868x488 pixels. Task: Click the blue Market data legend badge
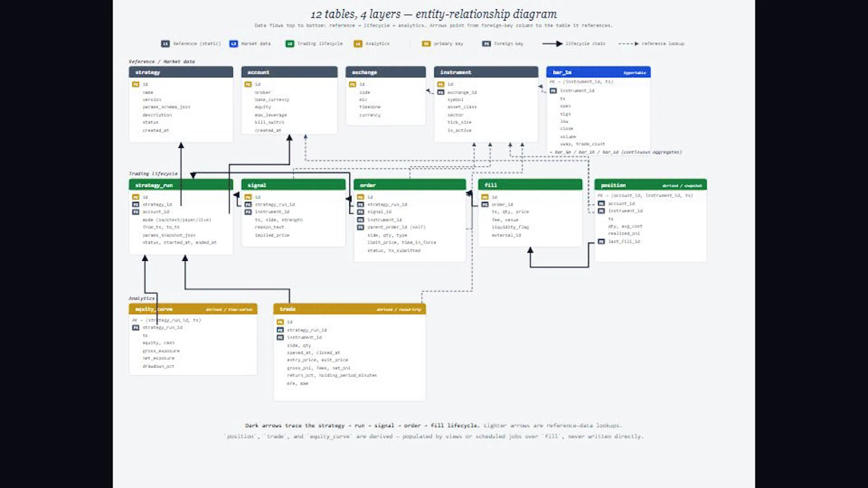233,43
